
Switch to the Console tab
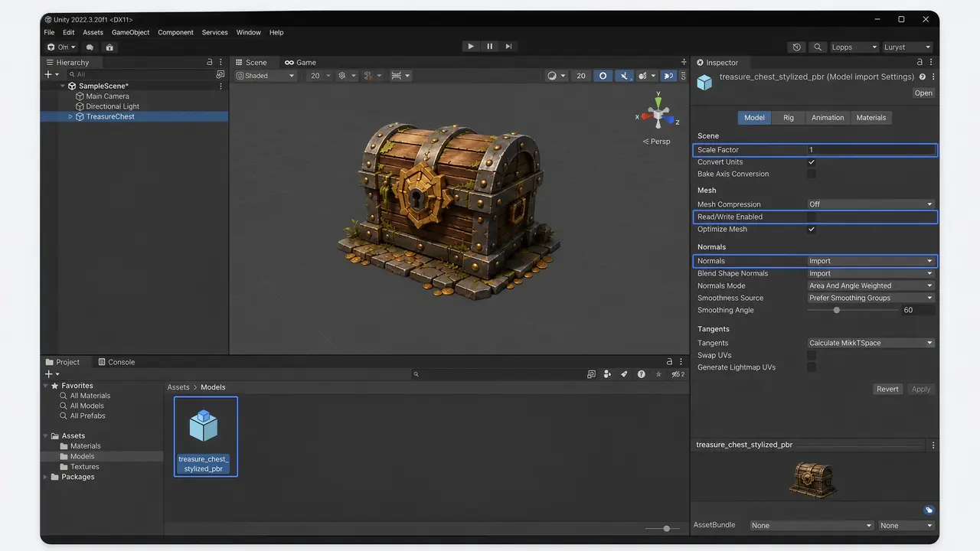pos(116,362)
